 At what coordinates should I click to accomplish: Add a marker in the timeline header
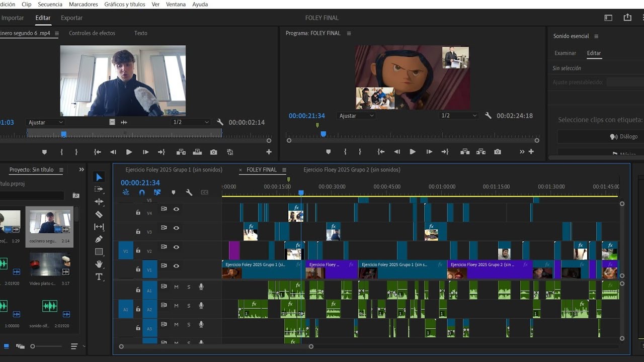pos(174,192)
